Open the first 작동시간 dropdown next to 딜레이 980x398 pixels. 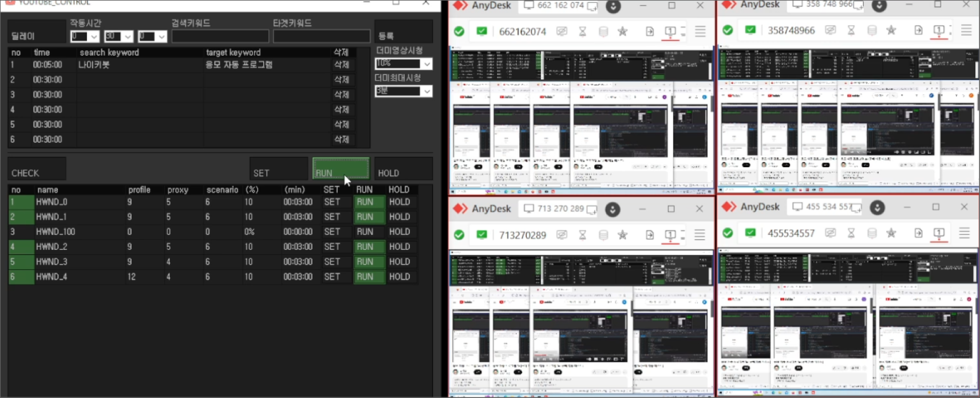click(85, 37)
